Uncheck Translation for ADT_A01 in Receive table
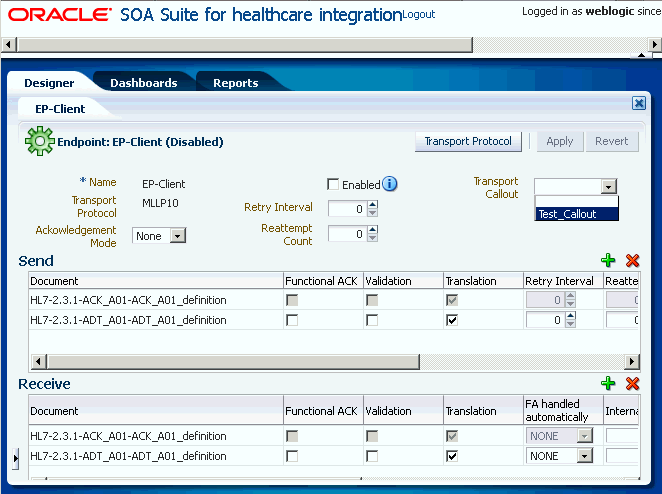This screenshot has width=662, height=494. point(452,456)
